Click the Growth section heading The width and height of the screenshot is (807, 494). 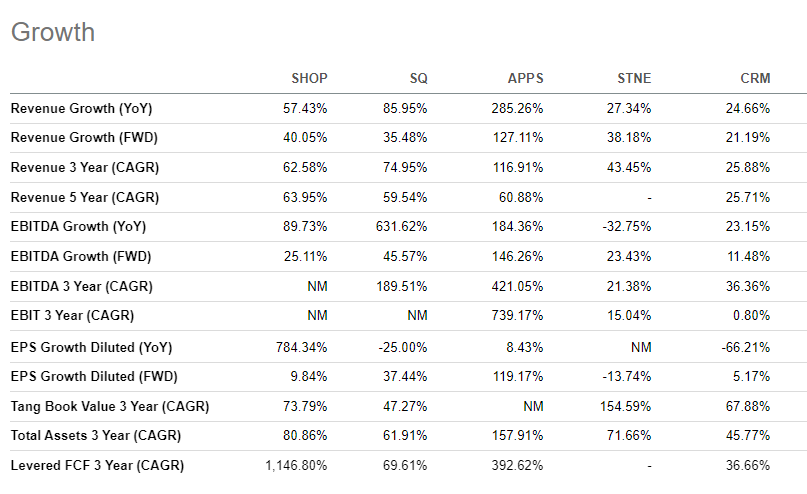[53, 32]
